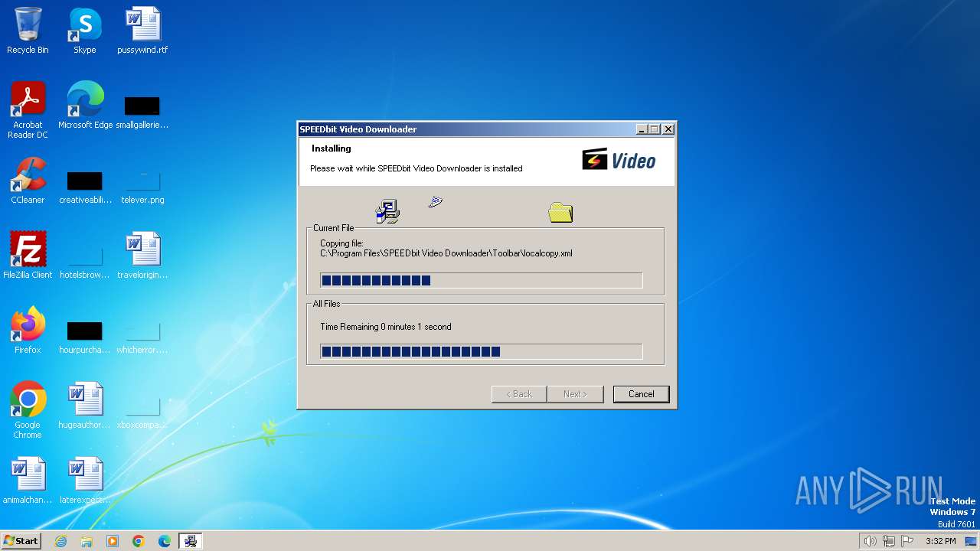Minimize the installer window
980x551 pixels.
pos(642,129)
